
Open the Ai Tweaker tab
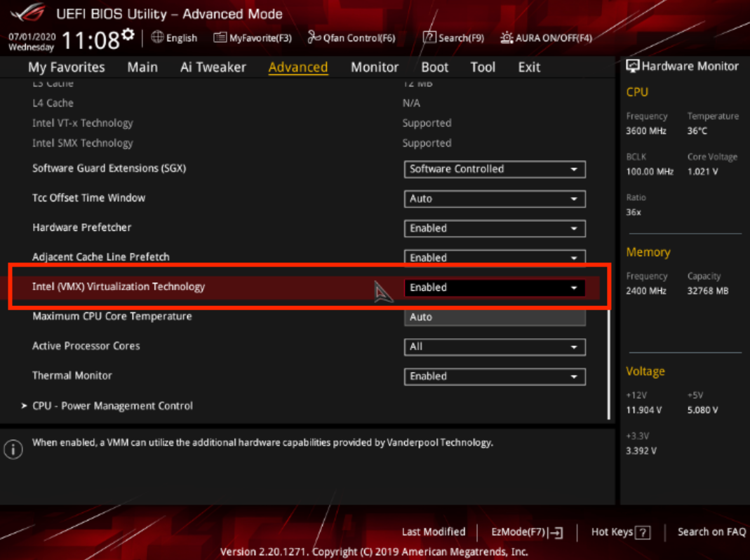click(213, 67)
